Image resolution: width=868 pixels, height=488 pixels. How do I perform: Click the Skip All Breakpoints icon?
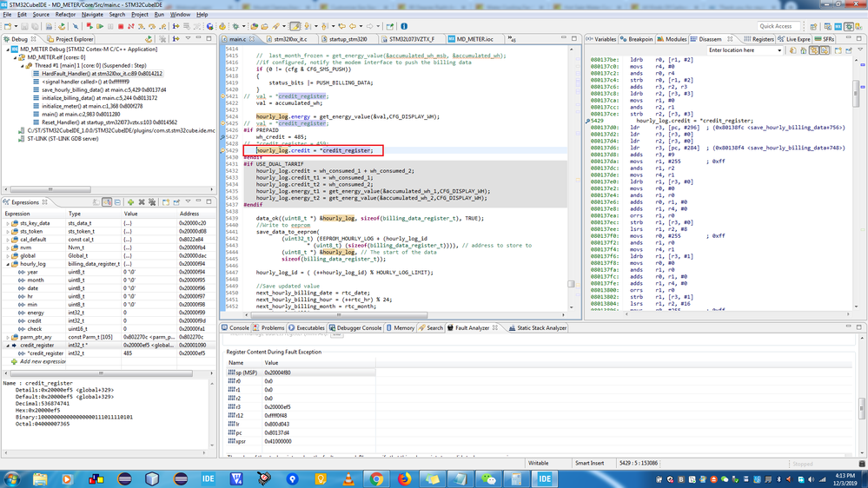pos(76,26)
